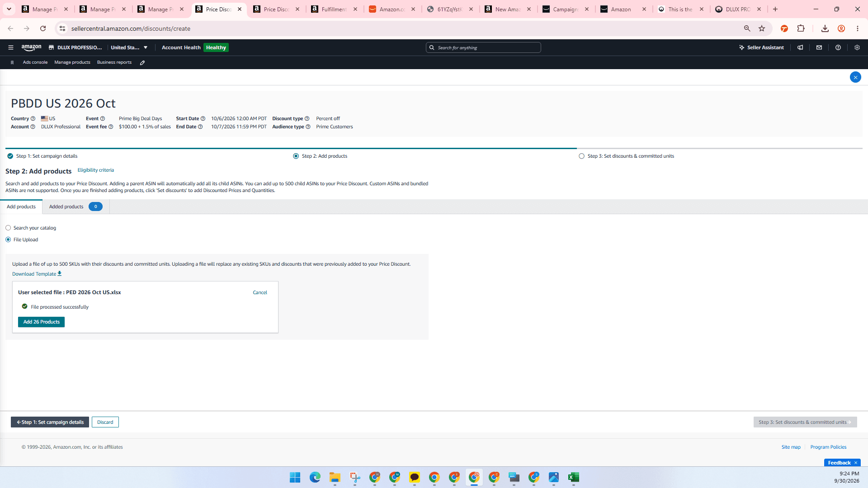Click the Add 26 Products button
The image size is (868, 488).
point(41,322)
